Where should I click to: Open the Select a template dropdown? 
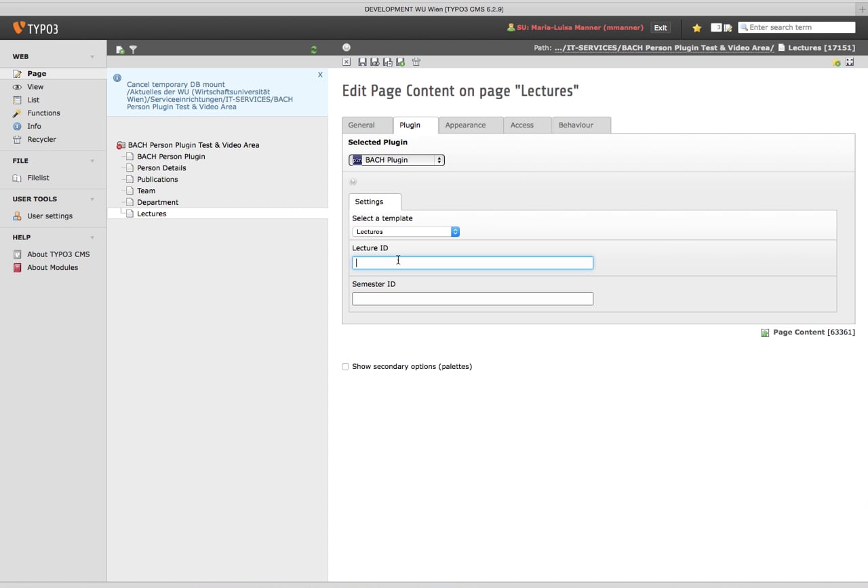coord(406,232)
